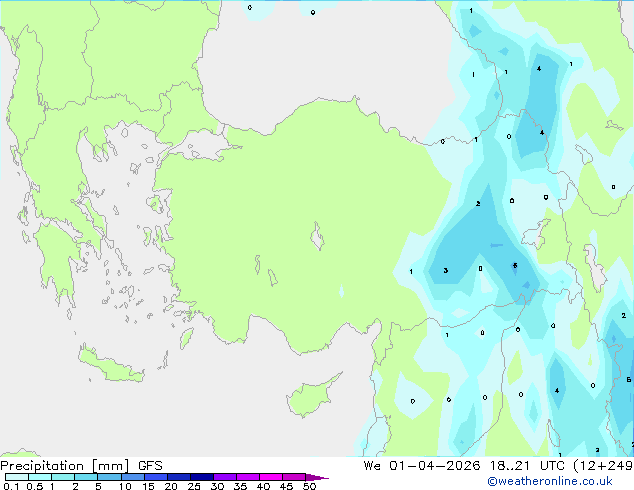This screenshot has width=634, height=490.
Task: Click the 'Precipitation [mm]' legend title
Action: 65,466
